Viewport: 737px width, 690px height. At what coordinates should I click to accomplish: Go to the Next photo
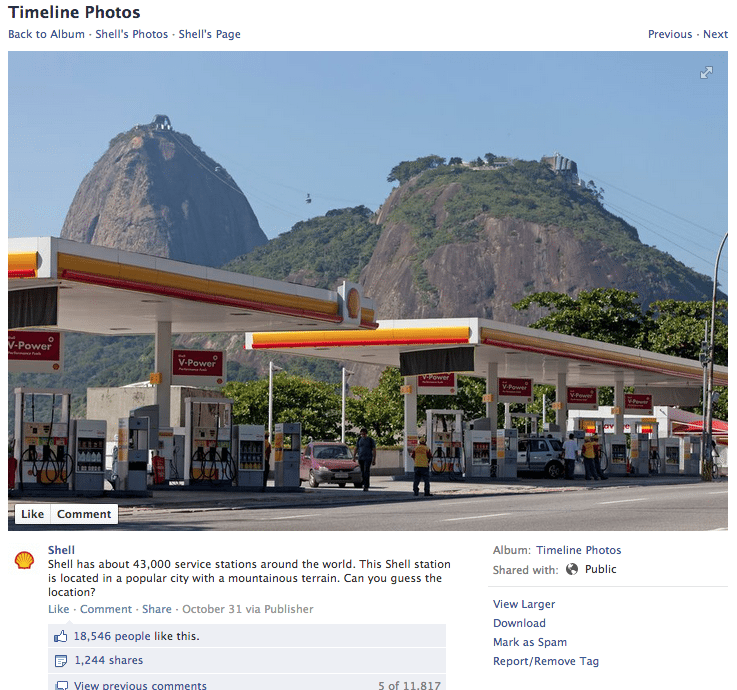715,34
